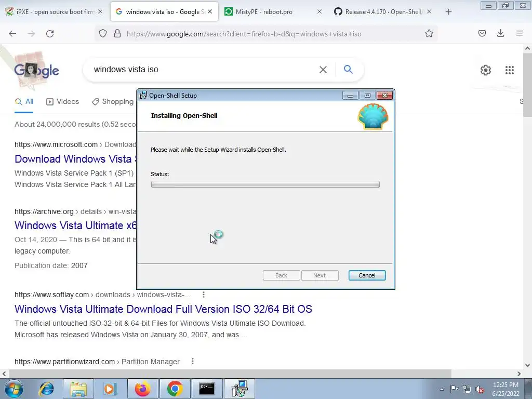Show hidden tray icons arrow

click(x=442, y=390)
